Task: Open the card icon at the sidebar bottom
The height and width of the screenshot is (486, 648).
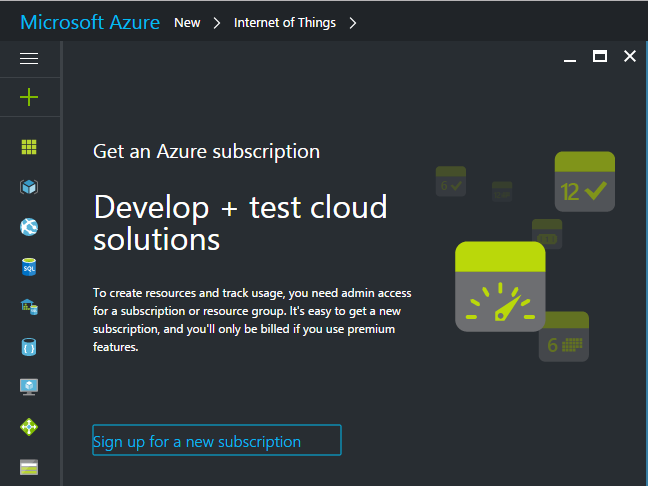Action: pyautogui.click(x=29, y=467)
